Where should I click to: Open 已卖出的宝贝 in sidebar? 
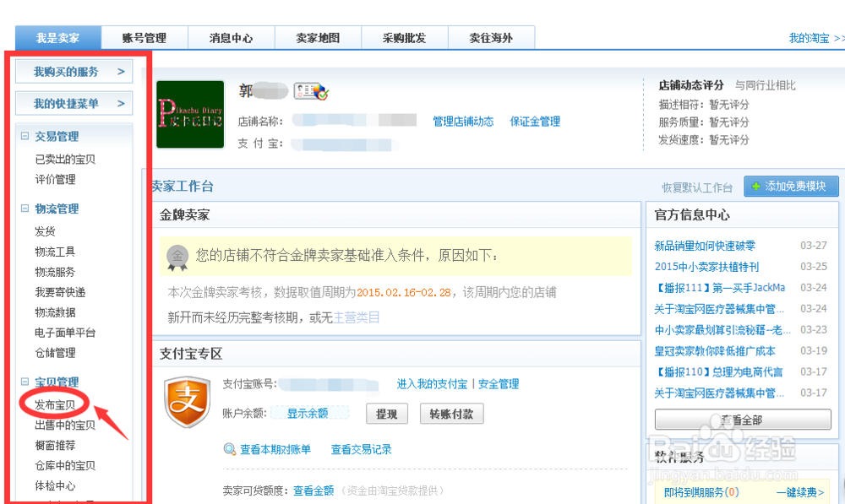tap(65, 159)
